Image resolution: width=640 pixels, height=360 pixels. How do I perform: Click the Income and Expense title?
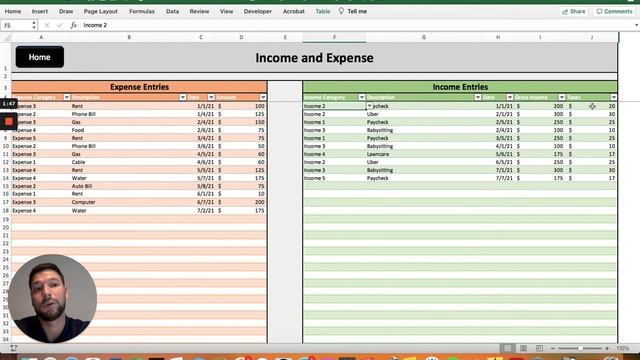(x=314, y=58)
